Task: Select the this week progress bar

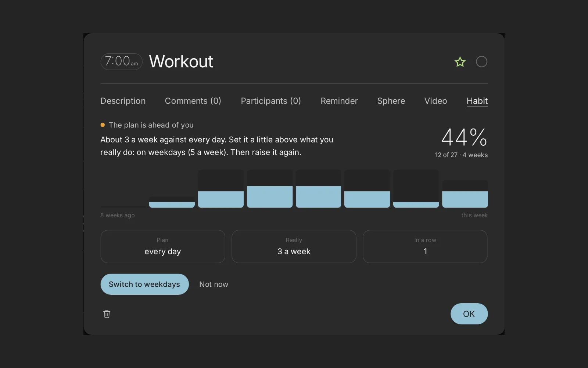Action: coord(465,194)
